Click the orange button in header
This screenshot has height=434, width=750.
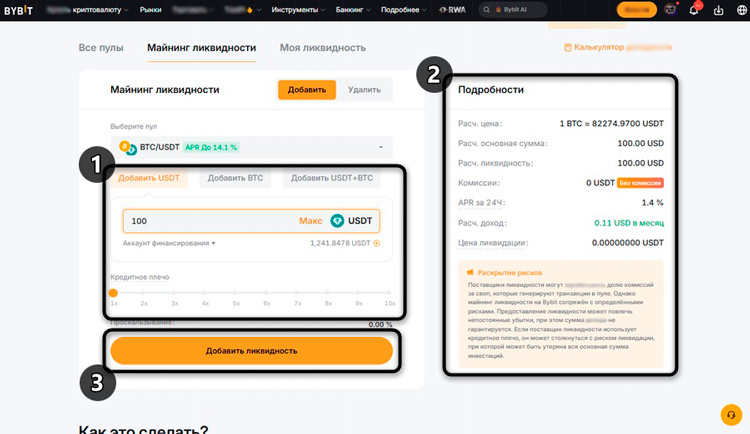(637, 10)
